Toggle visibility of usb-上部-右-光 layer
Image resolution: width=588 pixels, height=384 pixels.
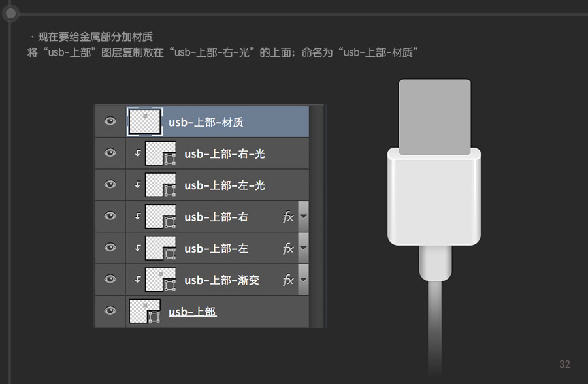coord(110,153)
